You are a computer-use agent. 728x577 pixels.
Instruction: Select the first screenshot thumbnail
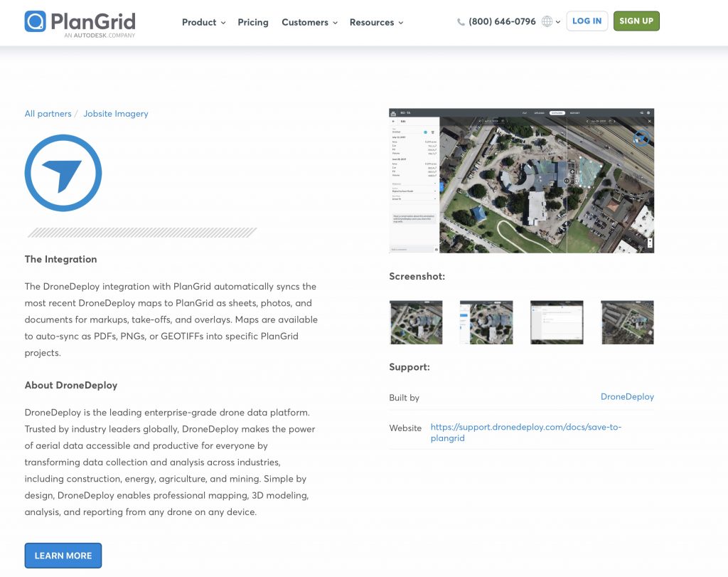(416, 322)
